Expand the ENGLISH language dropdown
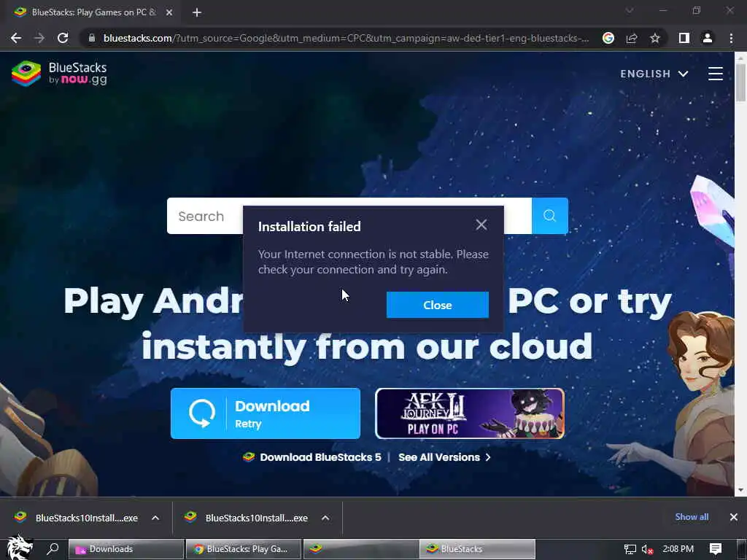 tap(654, 74)
